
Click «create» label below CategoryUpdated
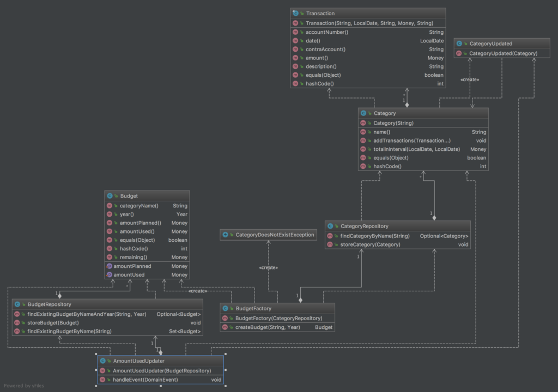pyautogui.click(x=470, y=79)
